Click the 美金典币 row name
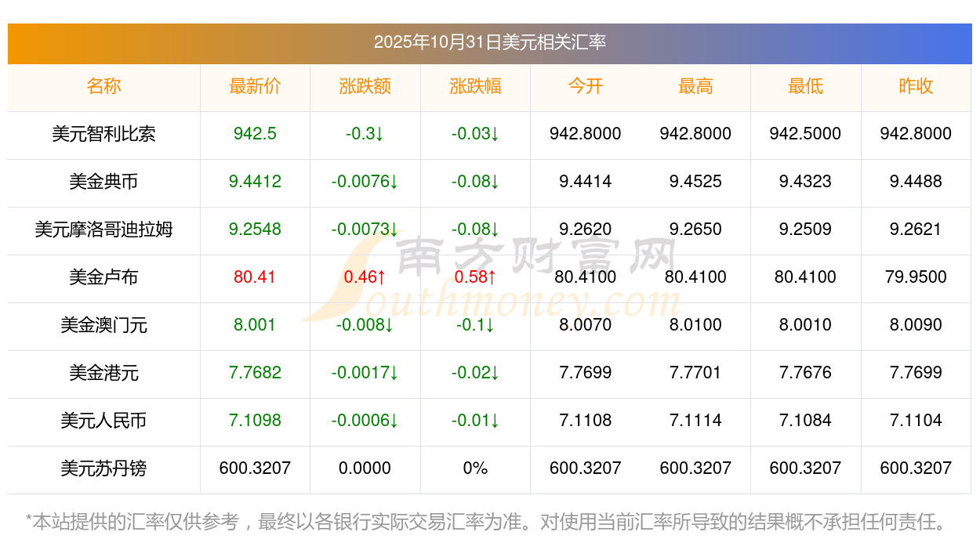Image resolution: width=980 pixels, height=546 pixels. [x=103, y=182]
